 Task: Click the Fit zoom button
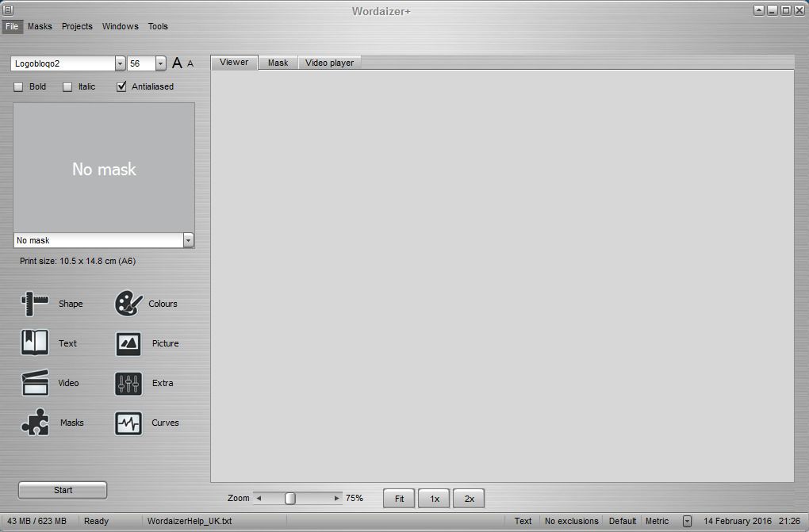click(398, 498)
